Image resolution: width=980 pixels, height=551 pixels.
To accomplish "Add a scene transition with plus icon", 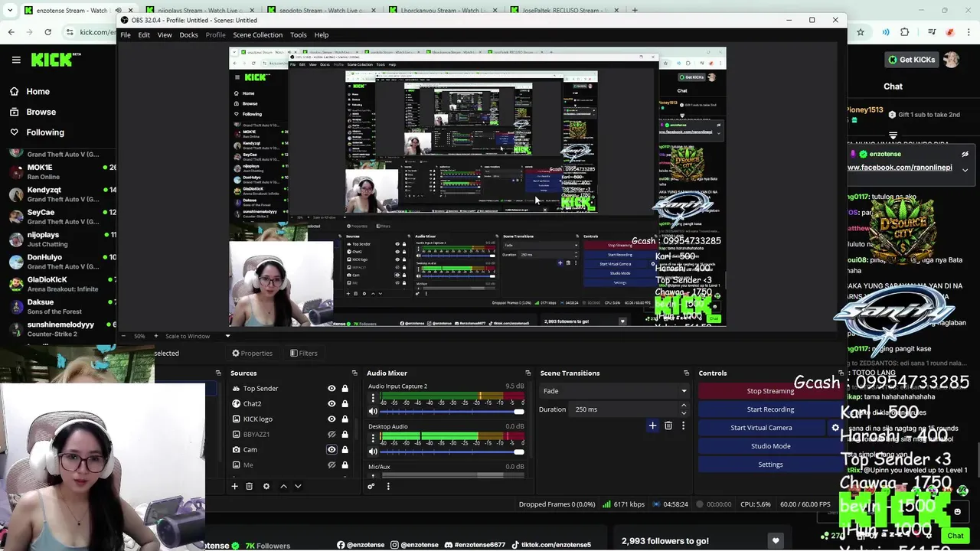I will coord(652,425).
